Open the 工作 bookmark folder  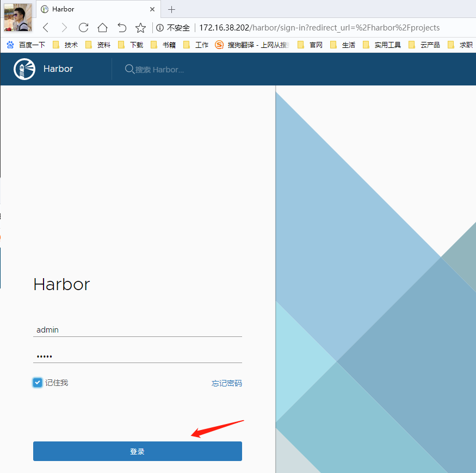point(196,45)
